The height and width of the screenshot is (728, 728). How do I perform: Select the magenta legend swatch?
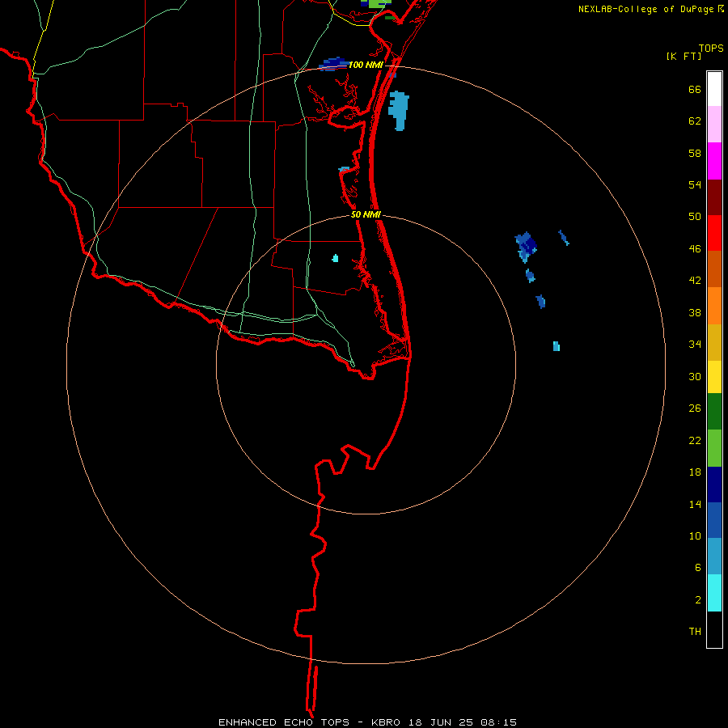click(x=714, y=161)
